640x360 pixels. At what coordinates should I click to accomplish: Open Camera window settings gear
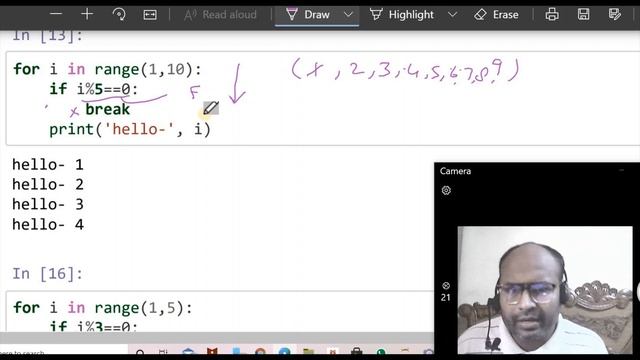(446, 190)
